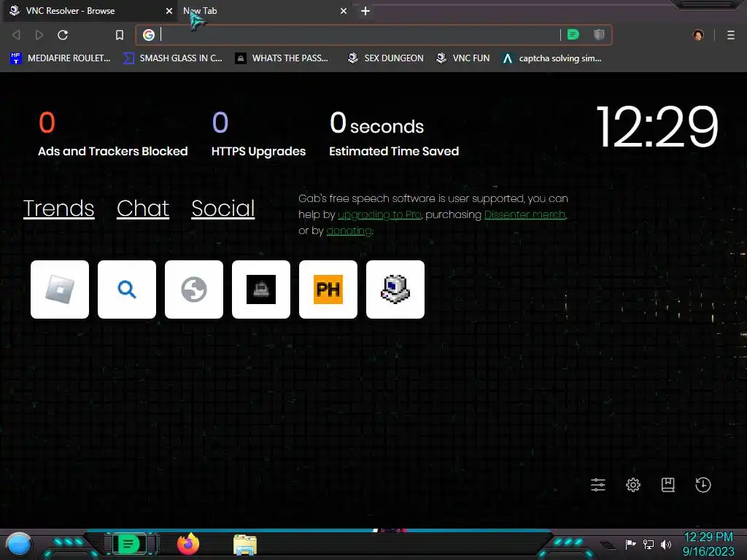The image size is (747, 560).
Task: Close the VNC Resolver - Browse tab
Action: point(169,10)
